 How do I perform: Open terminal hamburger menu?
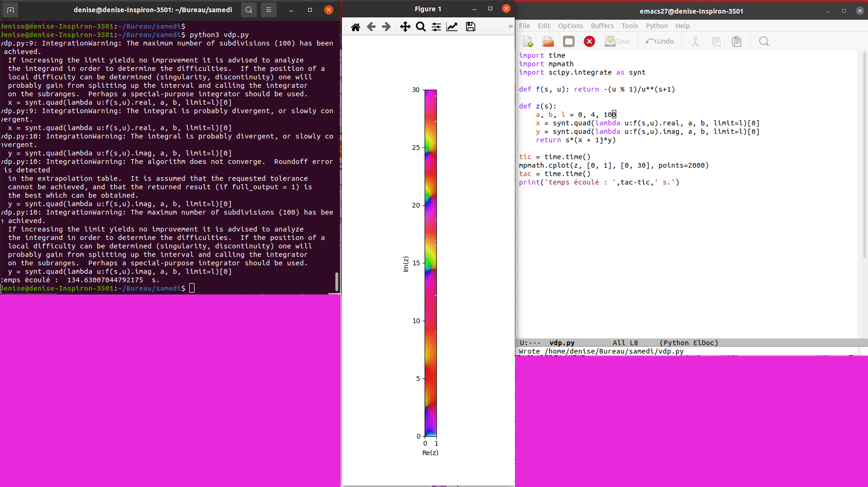(x=269, y=9)
